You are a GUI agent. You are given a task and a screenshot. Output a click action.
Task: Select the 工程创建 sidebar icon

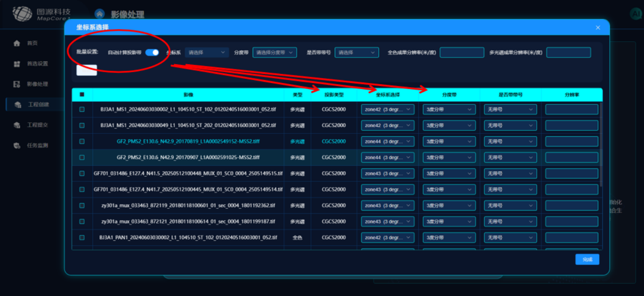point(18,104)
